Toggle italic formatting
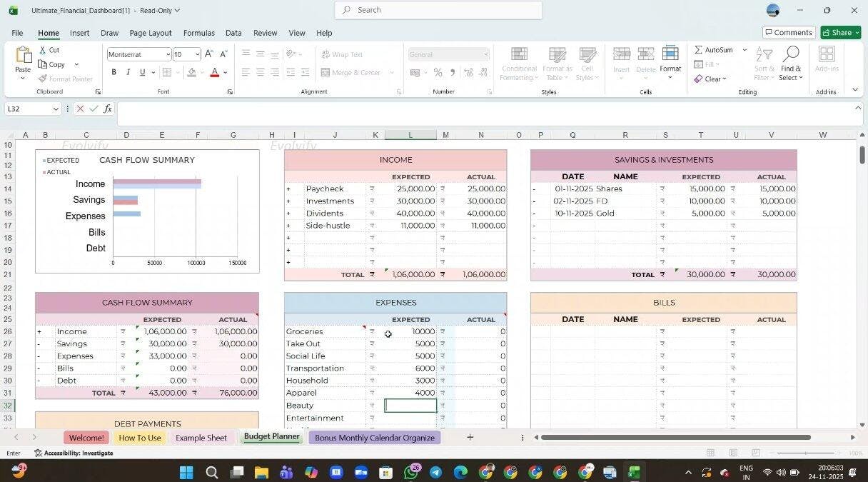Screen dimensions: 868x482 click(128, 72)
